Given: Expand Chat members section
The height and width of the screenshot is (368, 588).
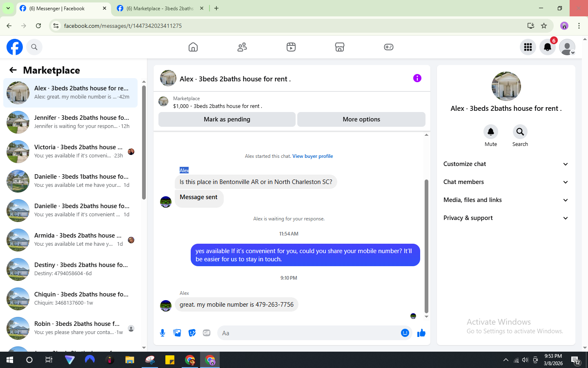Looking at the screenshot, I should click(x=506, y=182).
